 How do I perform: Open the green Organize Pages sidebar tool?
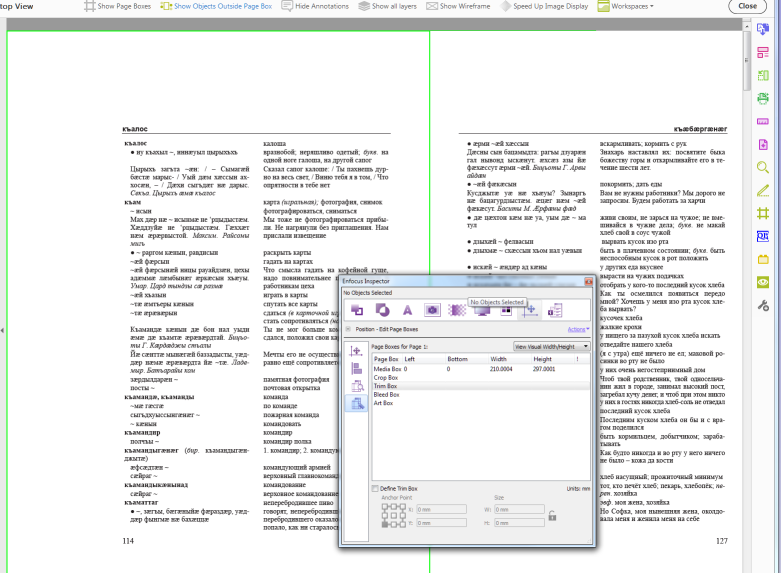[763, 75]
